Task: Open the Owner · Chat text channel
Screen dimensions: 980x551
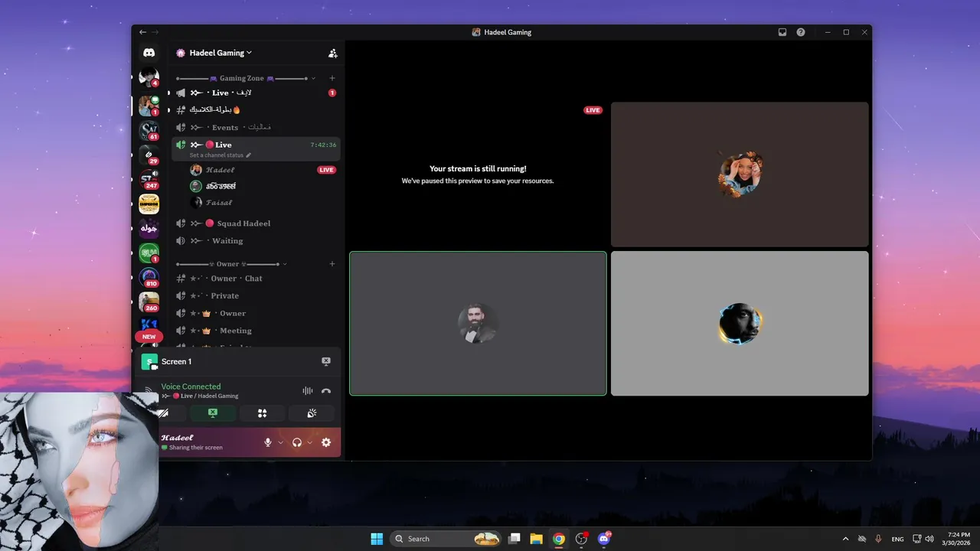Action: (256, 279)
